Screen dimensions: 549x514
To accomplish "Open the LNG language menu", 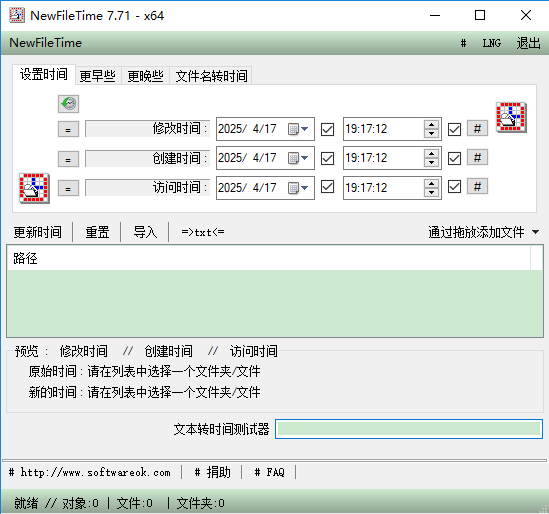I will point(492,43).
